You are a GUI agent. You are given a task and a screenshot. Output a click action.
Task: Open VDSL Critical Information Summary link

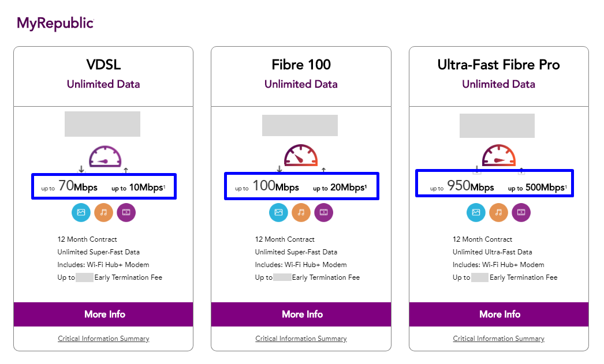coord(103,339)
